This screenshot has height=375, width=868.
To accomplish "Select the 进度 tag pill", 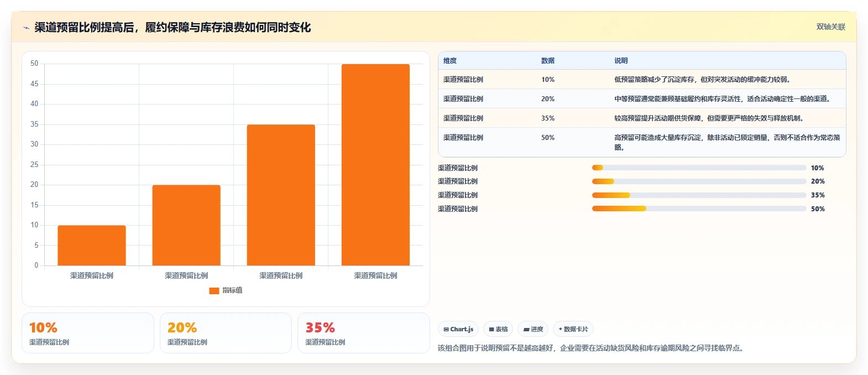I will 533,329.
